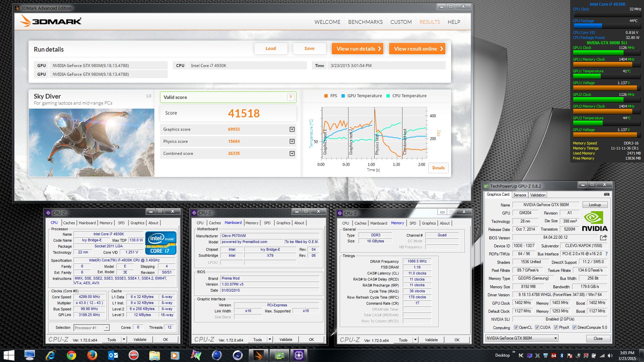Click the BIOS version share icon
Viewport: 644px width, 362px height.
[x=603, y=237]
